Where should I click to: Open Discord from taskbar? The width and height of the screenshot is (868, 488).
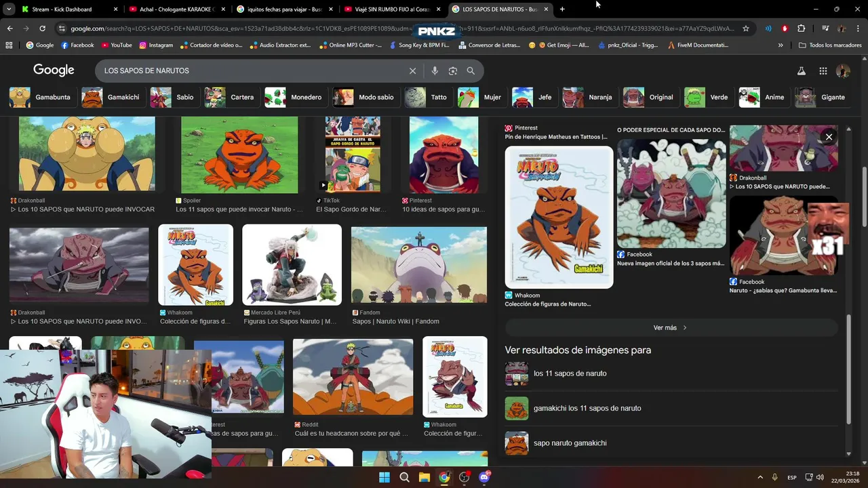484,477
